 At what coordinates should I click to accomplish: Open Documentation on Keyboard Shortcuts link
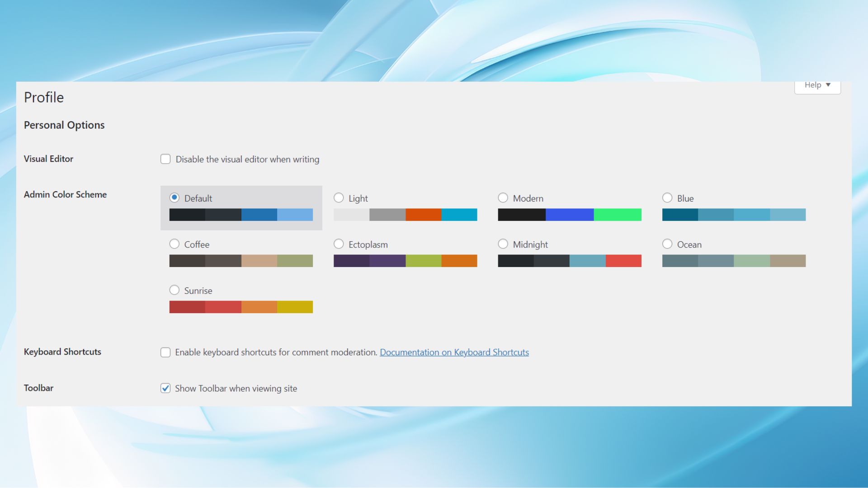pos(454,352)
